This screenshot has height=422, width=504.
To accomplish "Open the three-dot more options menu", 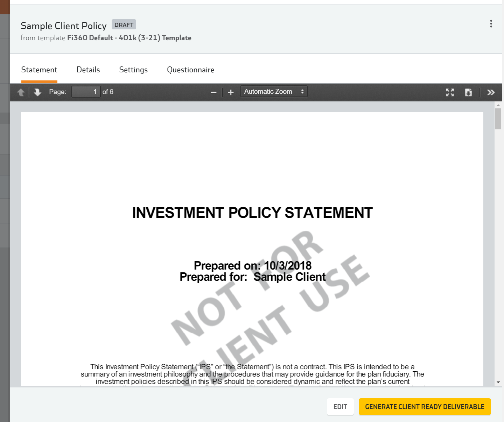I will tap(491, 24).
